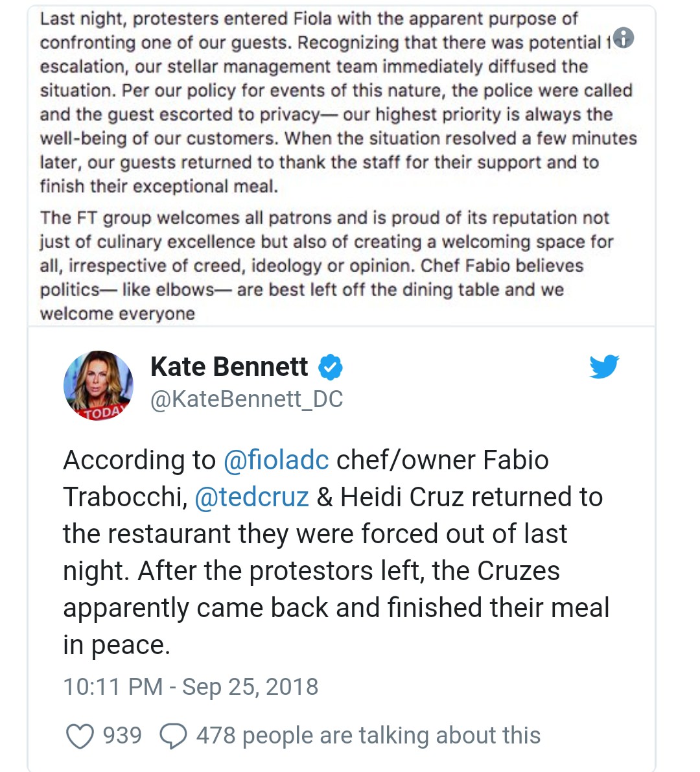Image resolution: width=700 pixels, height=772 pixels.
Task: Open the @tedcruz mention link
Action: pyautogui.click(x=251, y=497)
